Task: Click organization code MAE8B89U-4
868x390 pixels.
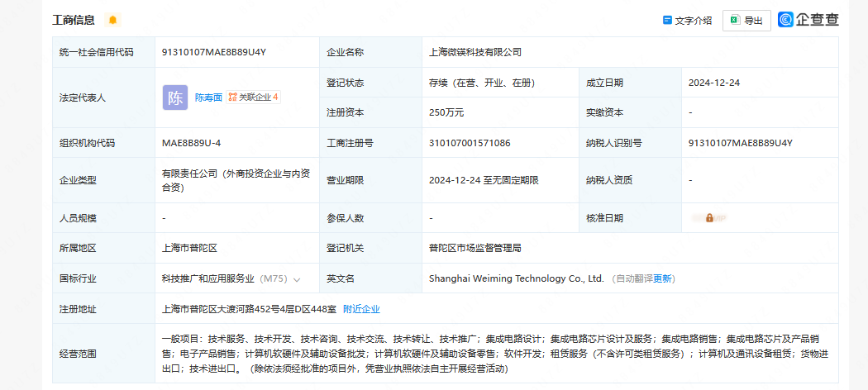Action: (191, 143)
